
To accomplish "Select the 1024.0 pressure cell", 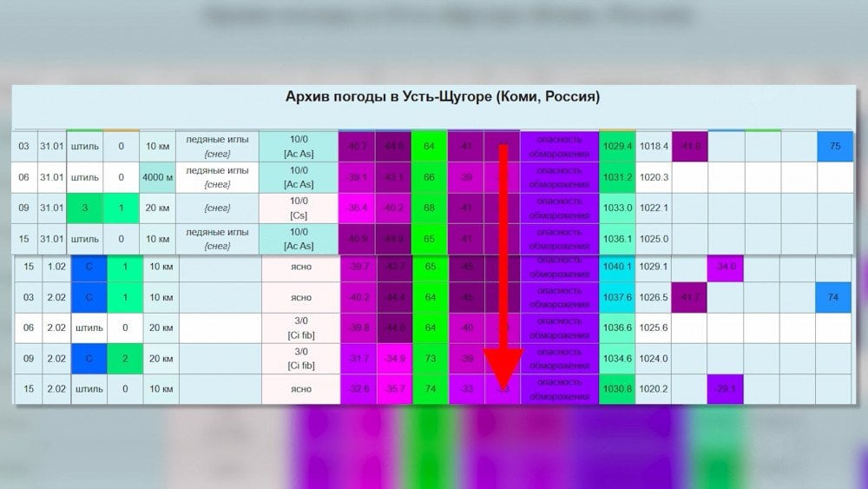I will 654,358.
